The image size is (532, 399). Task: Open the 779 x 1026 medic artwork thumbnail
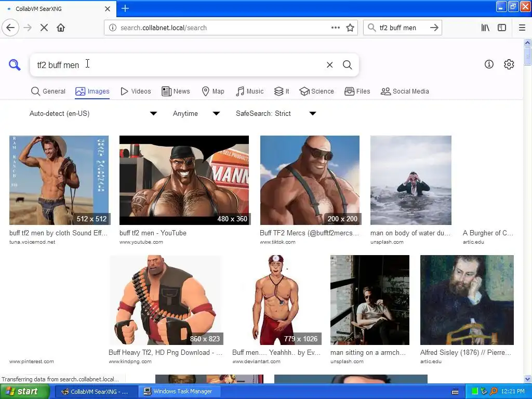click(277, 300)
